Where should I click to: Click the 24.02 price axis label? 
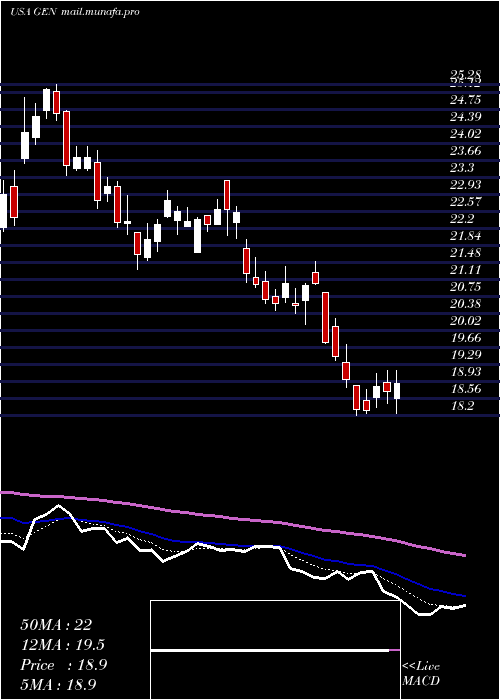tap(466, 133)
